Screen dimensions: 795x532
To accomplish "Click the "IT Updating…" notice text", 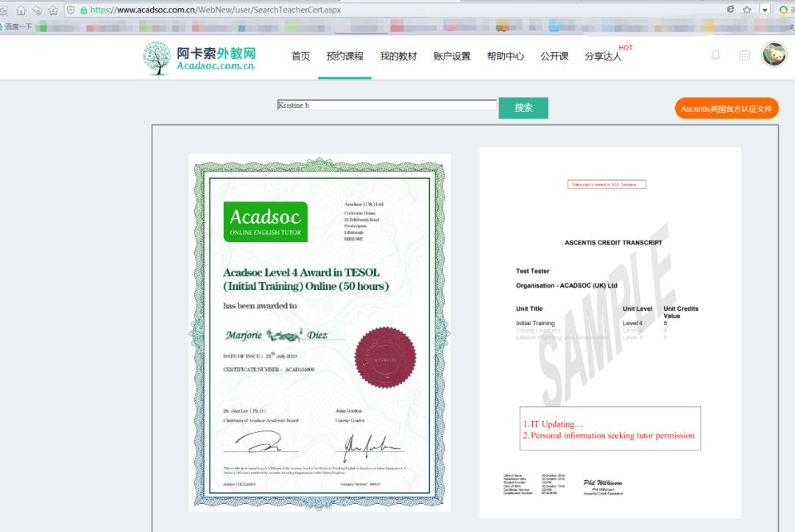I will 553,424.
